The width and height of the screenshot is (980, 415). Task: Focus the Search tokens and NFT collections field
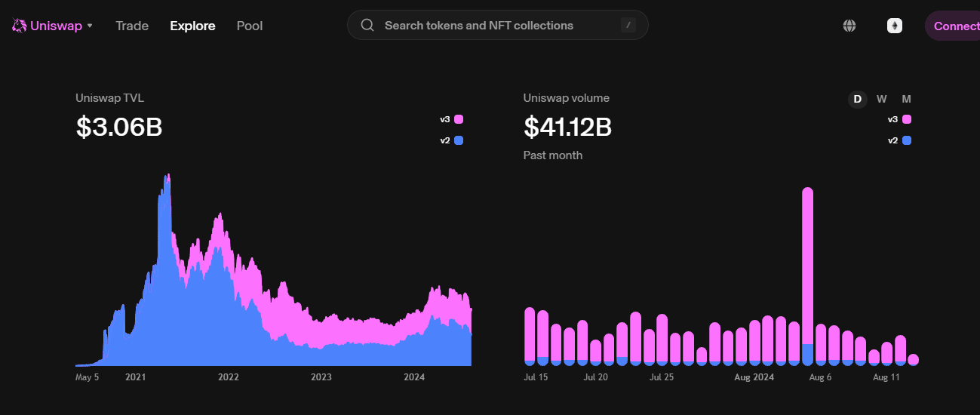497,25
